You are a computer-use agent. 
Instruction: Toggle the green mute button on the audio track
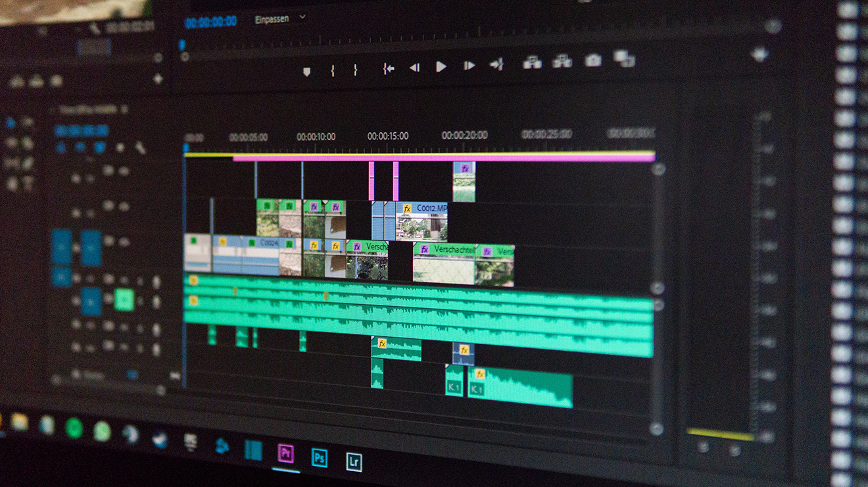coord(124,300)
